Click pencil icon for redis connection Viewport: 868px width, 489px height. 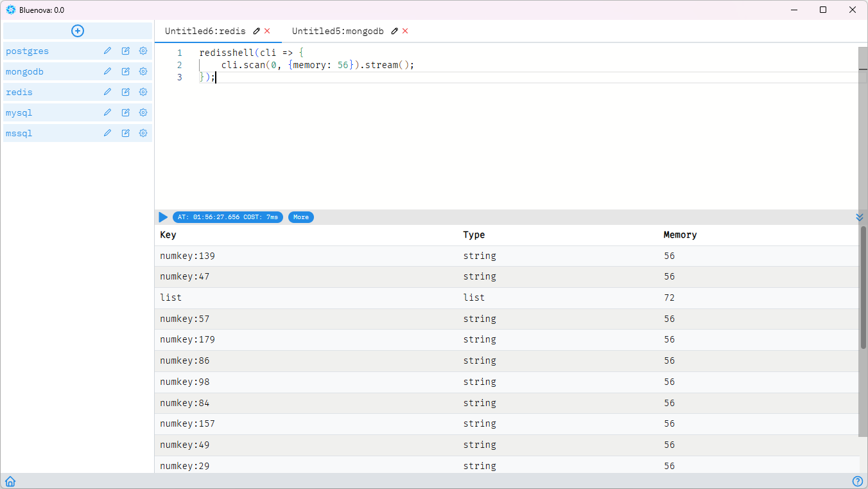(x=107, y=92)
